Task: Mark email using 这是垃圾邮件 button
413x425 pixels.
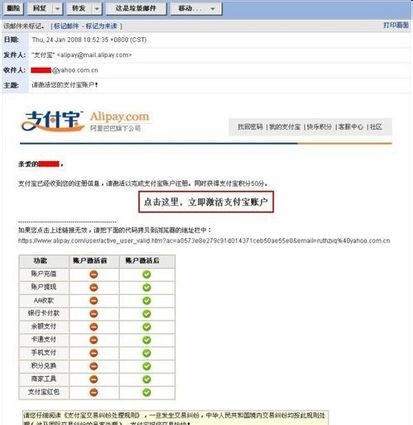Action: 136,8
